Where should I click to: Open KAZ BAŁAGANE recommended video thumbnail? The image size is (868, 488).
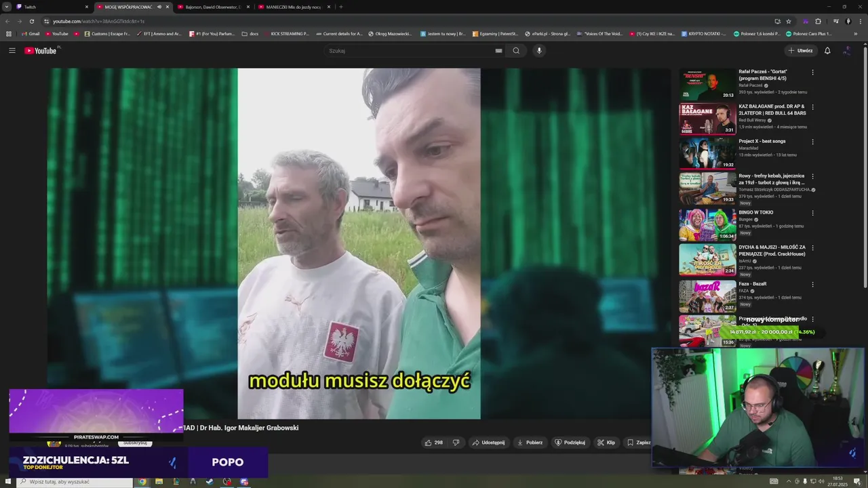coord(707,119)
